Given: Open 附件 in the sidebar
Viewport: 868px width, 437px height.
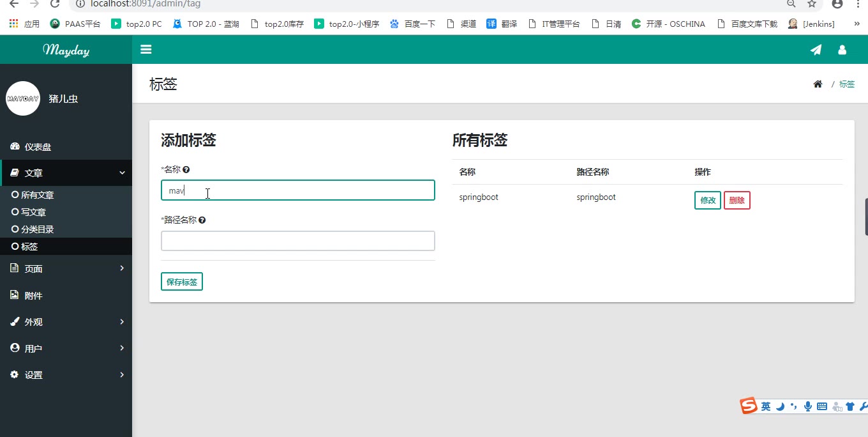Looking at the screenshot, I should tap(66, 295).
